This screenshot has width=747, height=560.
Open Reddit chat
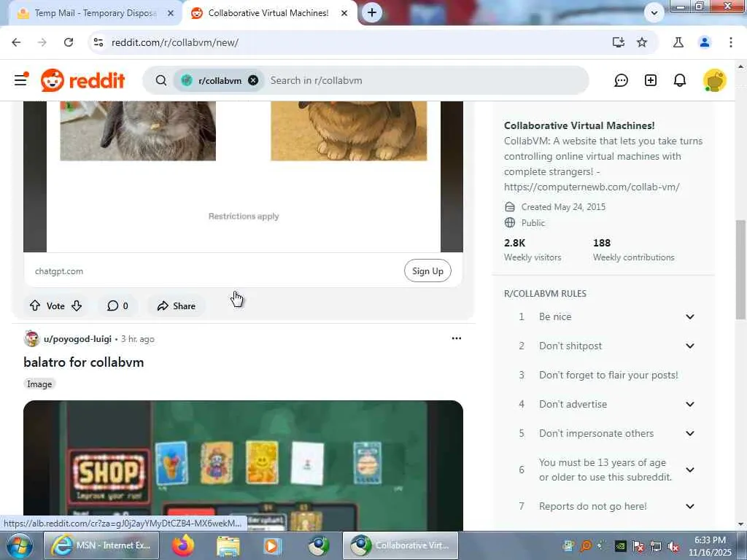pyautogui.click(x=621, y=80)
